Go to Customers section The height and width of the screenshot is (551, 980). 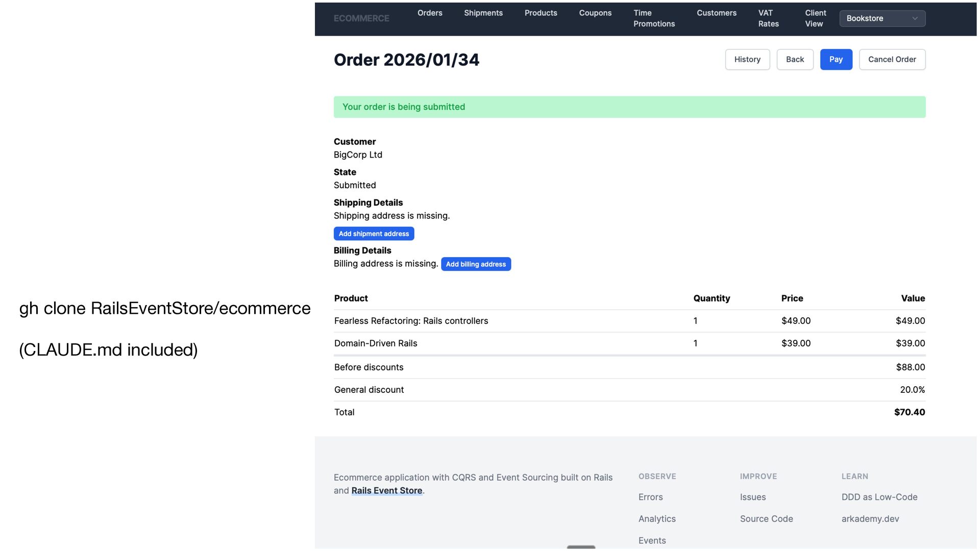coord(716,13)
